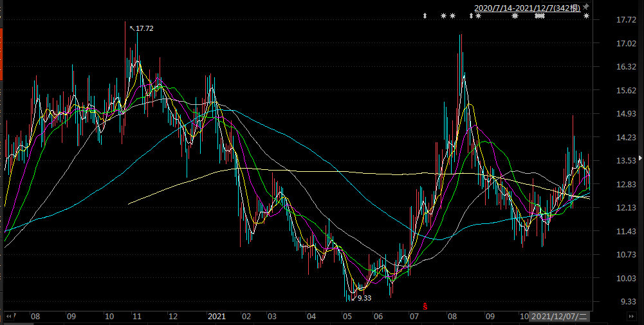Click the second up-down arrow marker at top
The image size is (644, 325).
coord(472,15)
